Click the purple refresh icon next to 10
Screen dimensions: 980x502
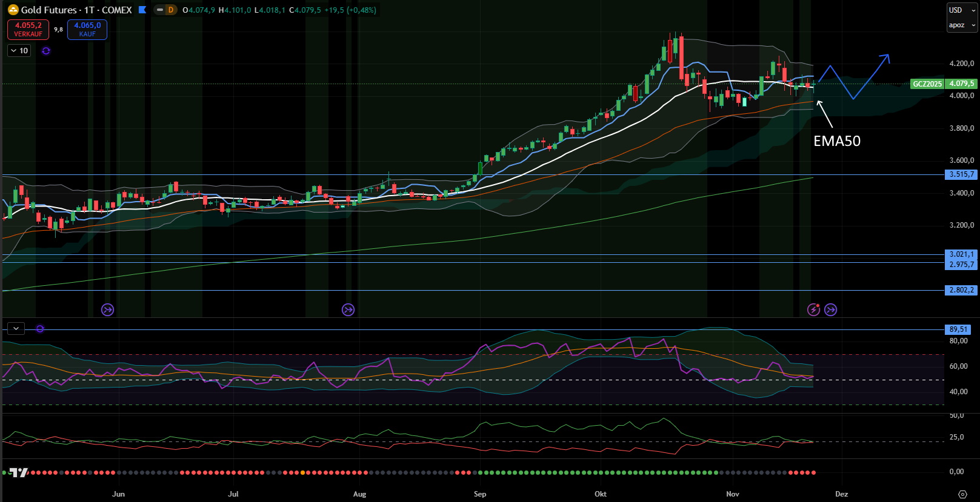[x=46, y=51]
